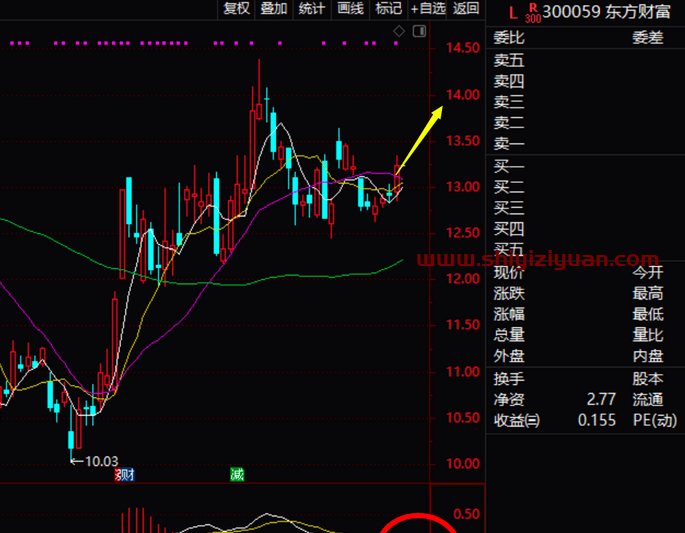Click the PE(动) label
This screenshot has height=533, width=685.
click(x=655, y=420)
